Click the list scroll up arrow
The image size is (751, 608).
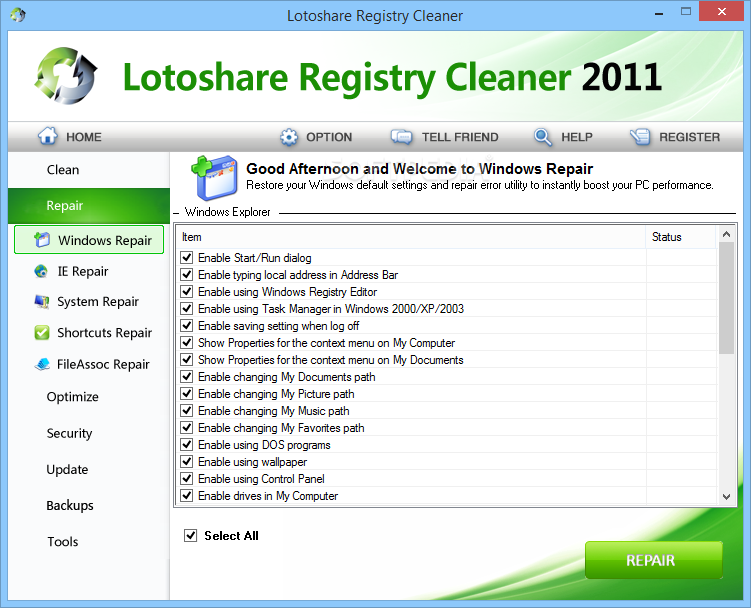(726, 234)
